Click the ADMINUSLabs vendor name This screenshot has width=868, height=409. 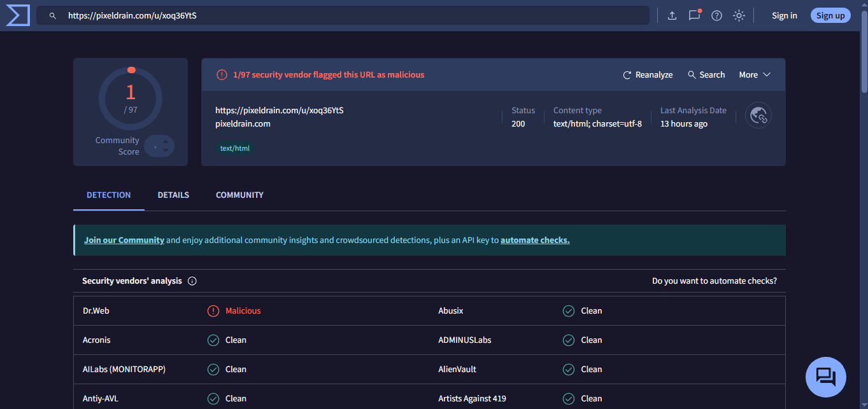pyautogui.click(x=465, y=340)
